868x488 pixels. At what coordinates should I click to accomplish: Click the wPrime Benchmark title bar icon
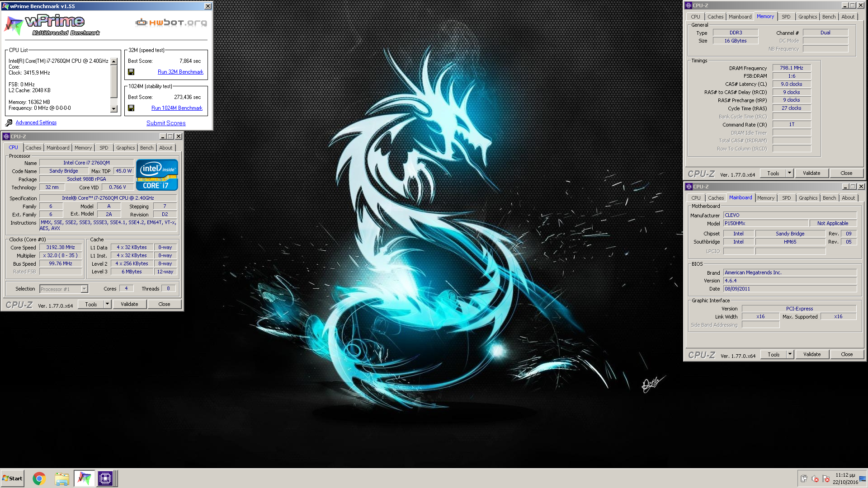coord(5,6)
